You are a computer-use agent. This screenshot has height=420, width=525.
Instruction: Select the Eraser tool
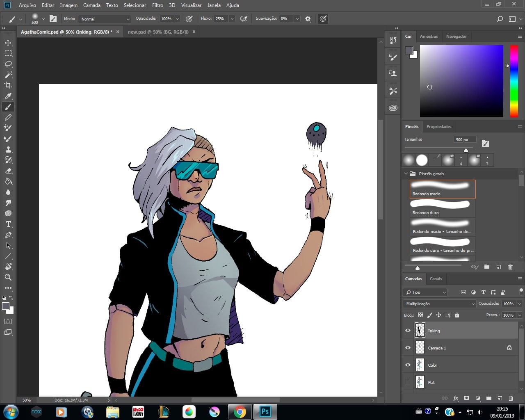pos(8,171)
